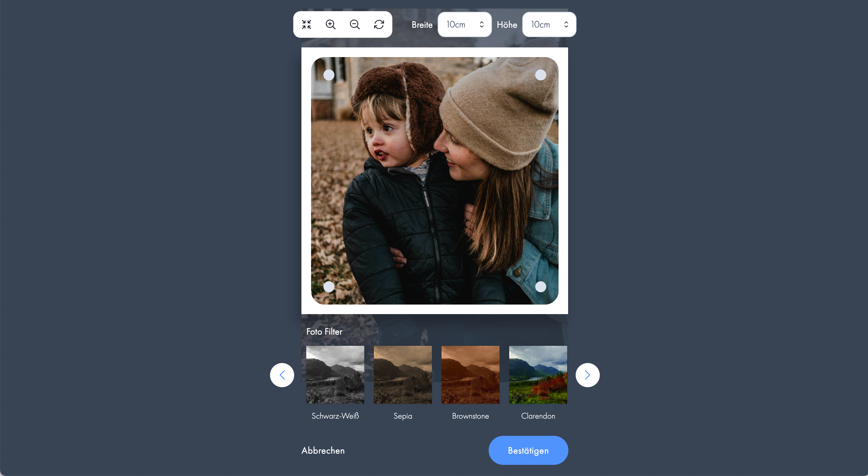This screenshot has width=868, height=476.
Task: Confirm with the Bestätigen button
Action: pyautogui.click(x=528, y=450)
